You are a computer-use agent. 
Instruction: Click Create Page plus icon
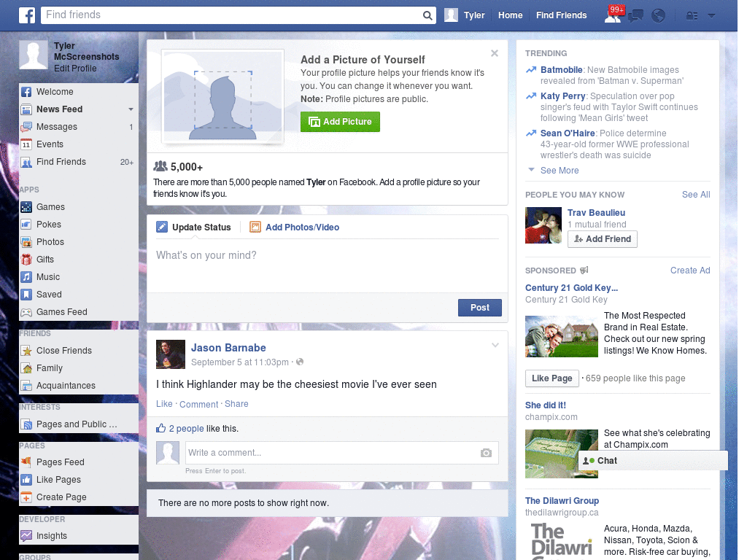coord(26,497)
